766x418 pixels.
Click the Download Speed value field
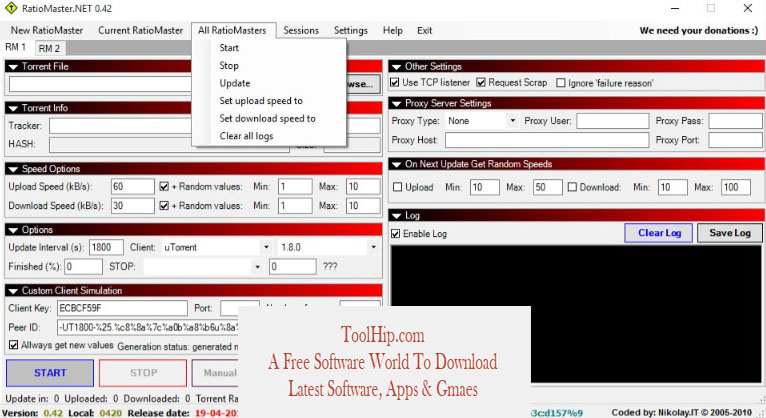click(133, 206)
